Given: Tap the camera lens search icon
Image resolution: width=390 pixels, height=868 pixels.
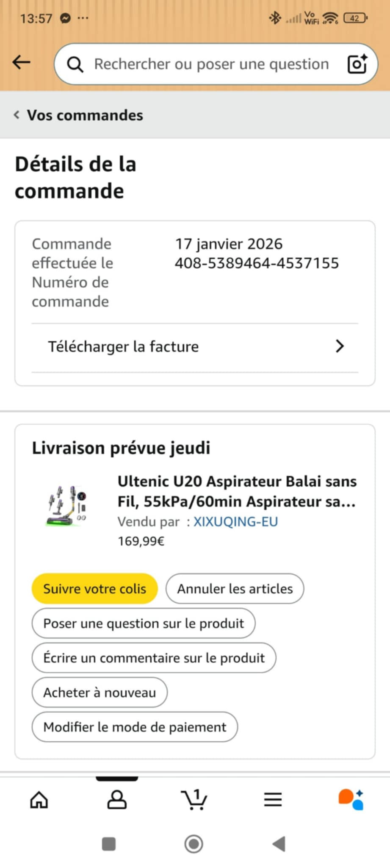Looking at the screenshot, I should pyautogui.click(x=357, y=64).
